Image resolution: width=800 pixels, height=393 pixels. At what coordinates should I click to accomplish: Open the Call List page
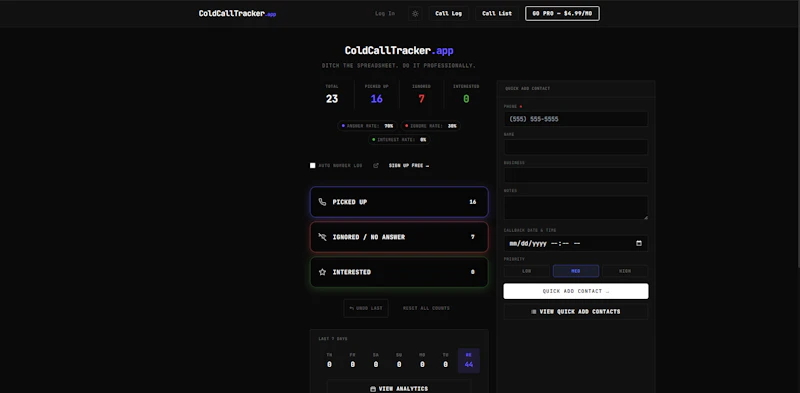click(497, 14)
